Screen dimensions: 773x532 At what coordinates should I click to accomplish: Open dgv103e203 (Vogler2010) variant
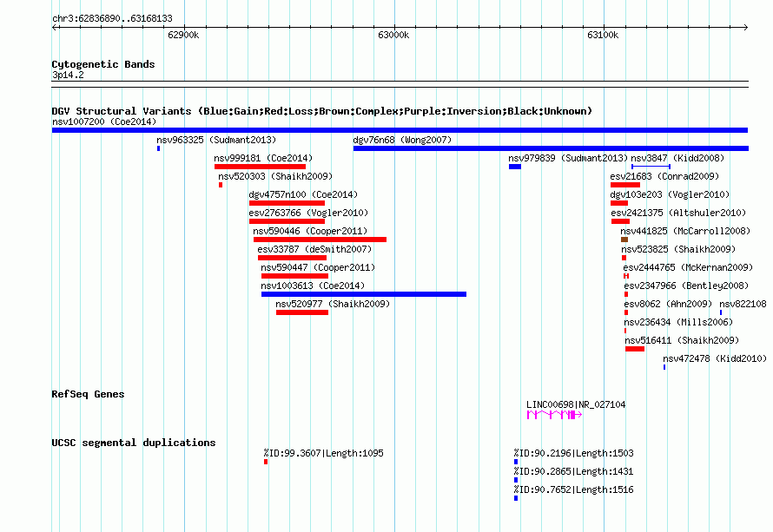tap(670, 194)
